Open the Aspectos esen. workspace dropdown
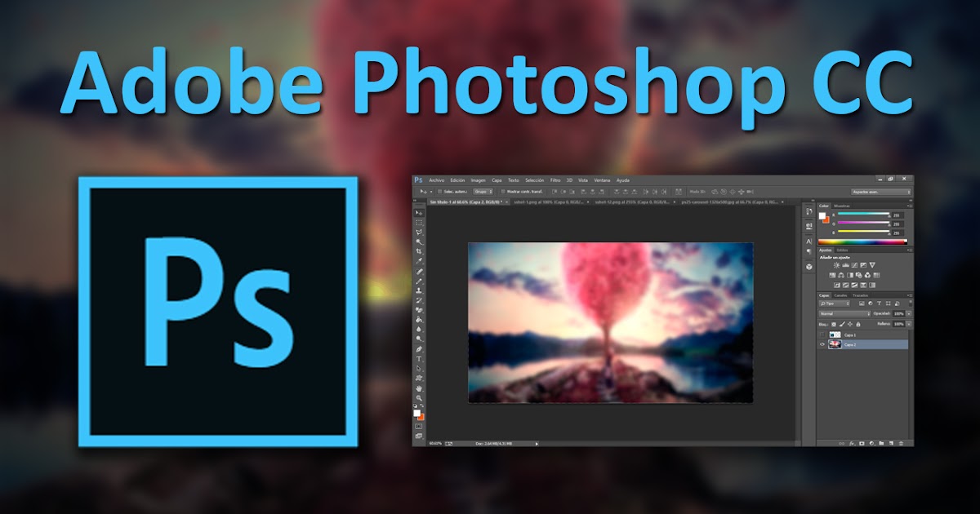 [x=881, y=192]
